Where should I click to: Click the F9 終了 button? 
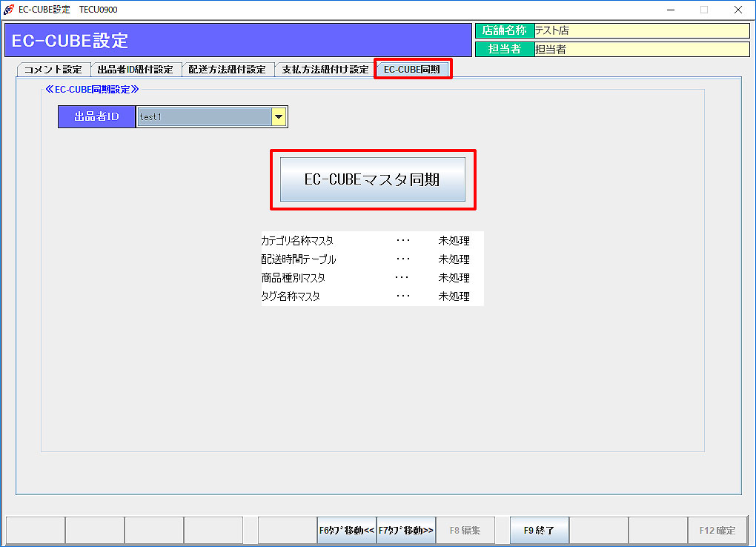click(x=539, y=530)
